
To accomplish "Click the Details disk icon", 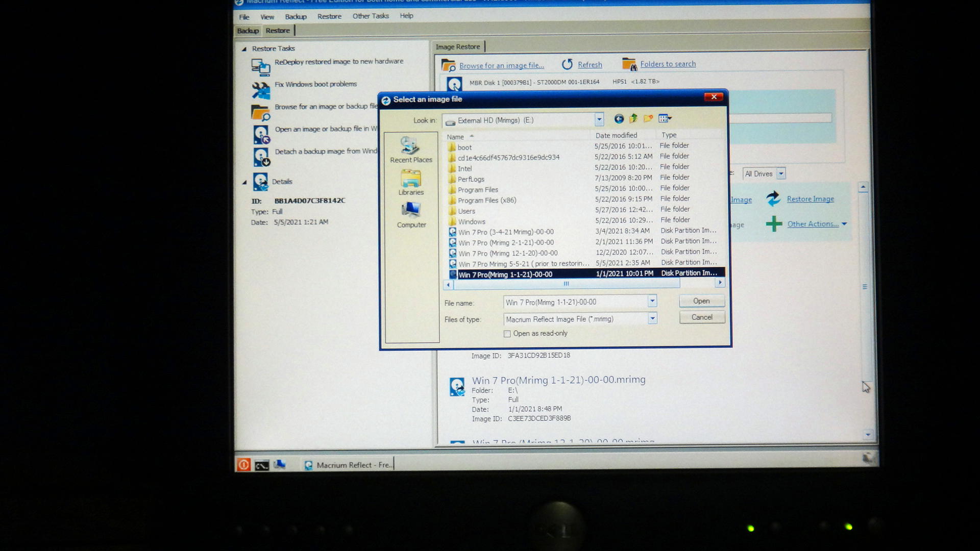I will (261, 182).
